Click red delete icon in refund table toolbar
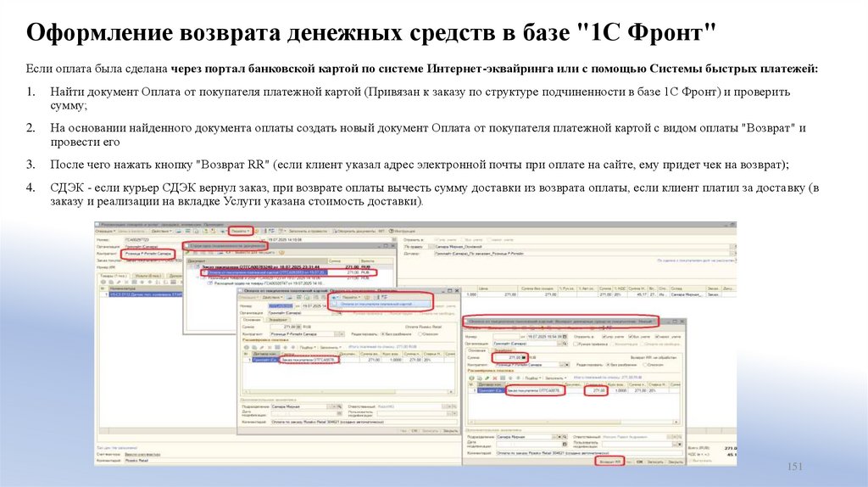The width and height of the screenshot is (868, 487). pyautogui.click(x=495, y=378)
